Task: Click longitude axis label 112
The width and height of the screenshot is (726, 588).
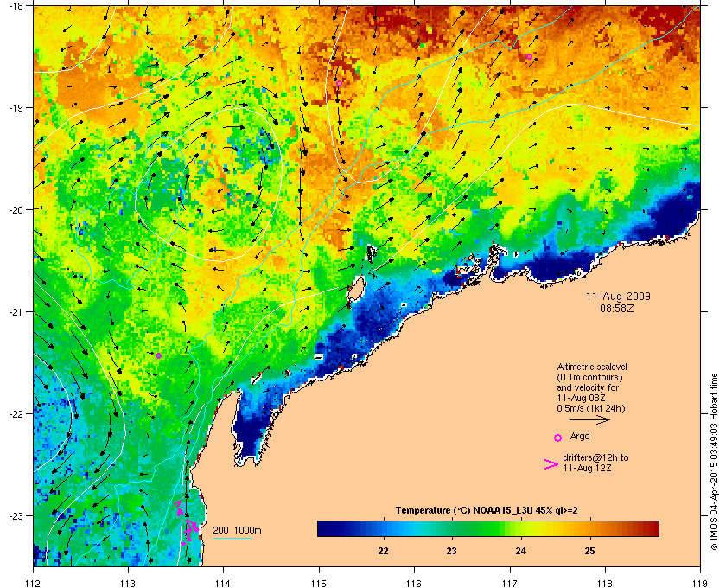Action: coord(34,583)
